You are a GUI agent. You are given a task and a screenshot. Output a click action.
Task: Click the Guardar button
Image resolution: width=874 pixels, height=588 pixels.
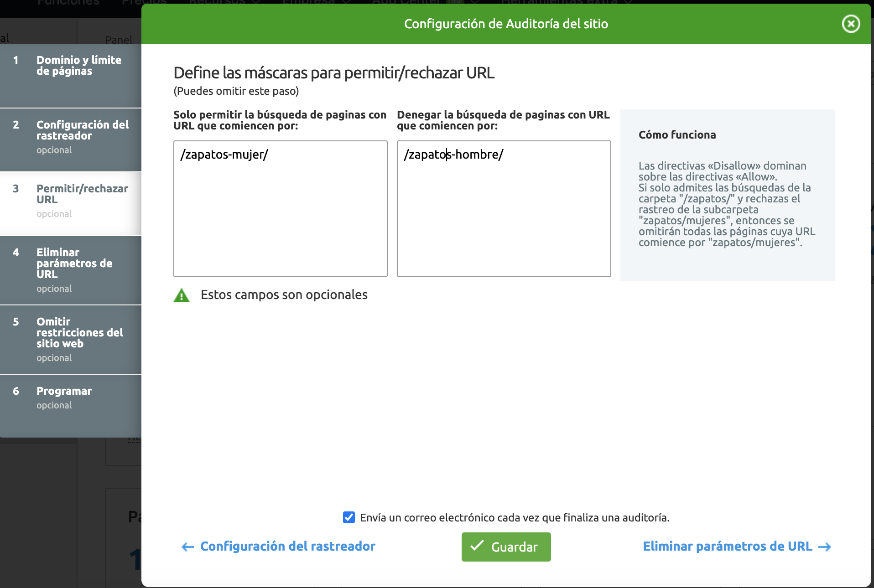point(506,547)
